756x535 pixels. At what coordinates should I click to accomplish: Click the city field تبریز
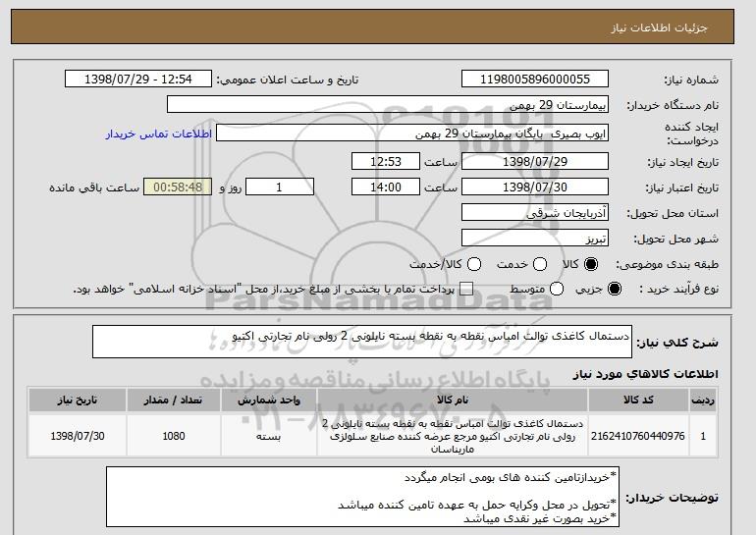pos(535,239)
